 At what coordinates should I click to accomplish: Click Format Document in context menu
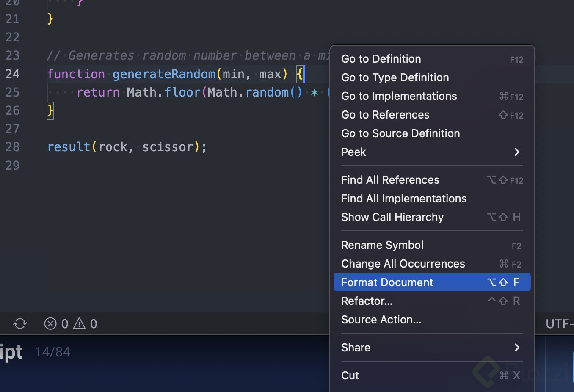click(x=387, y=282)
